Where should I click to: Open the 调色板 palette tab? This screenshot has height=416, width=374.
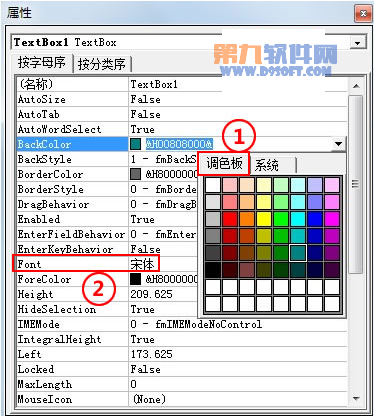[224, 164]
